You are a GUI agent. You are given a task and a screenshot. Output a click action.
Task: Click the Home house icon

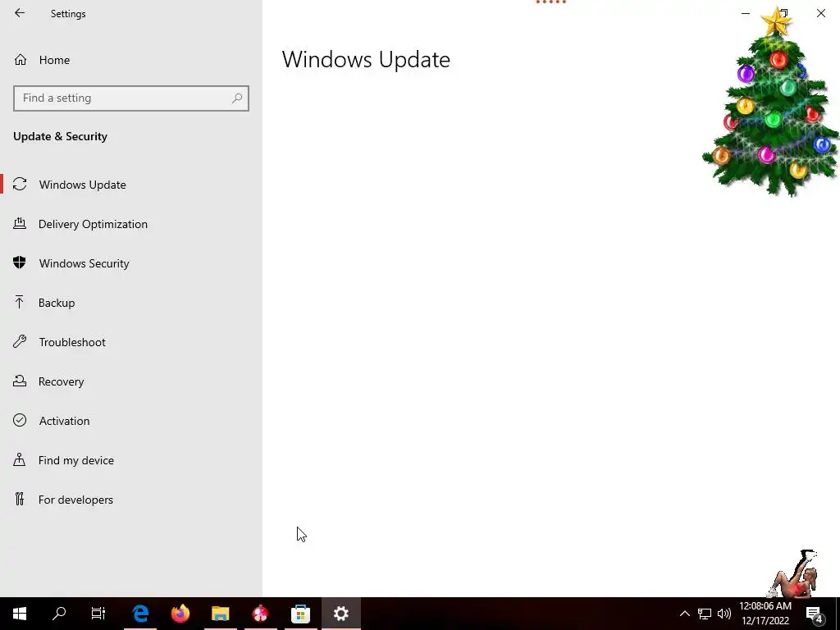[21, 59]
